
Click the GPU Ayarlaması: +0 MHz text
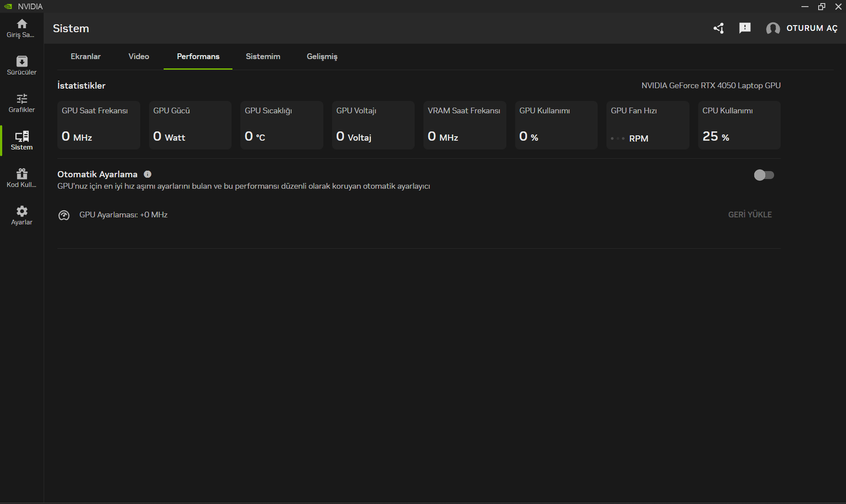[124, 215]
